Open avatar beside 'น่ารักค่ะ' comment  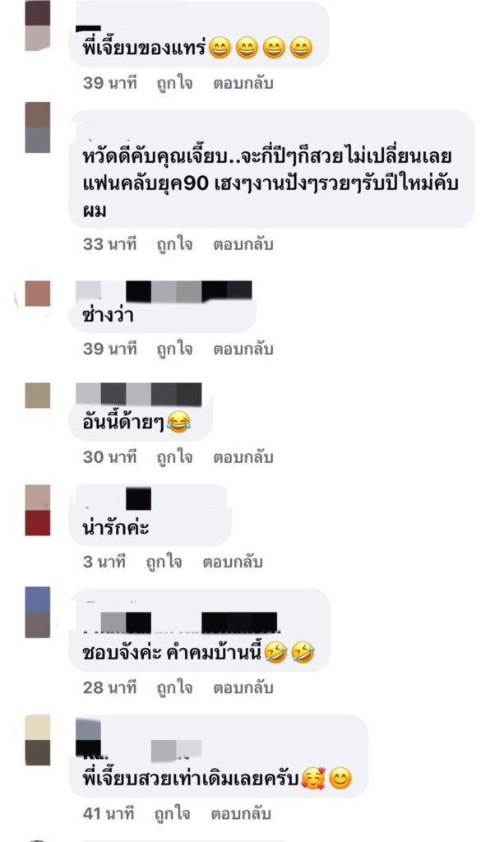coord(38,510)
